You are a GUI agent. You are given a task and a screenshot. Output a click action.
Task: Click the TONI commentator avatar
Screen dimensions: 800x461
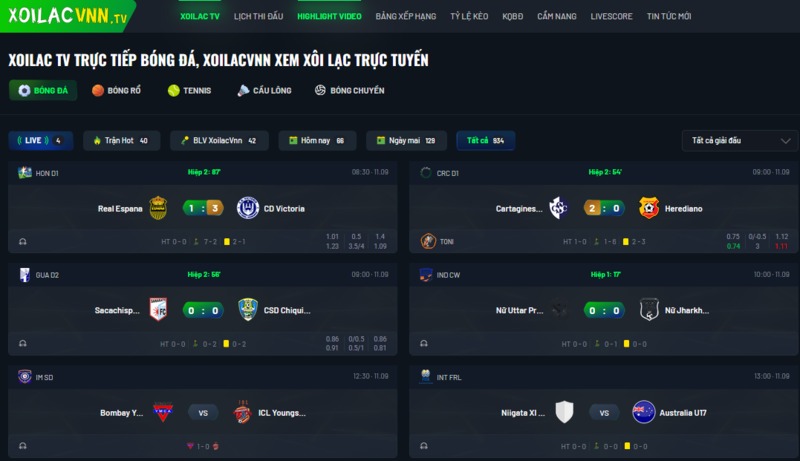428,241
